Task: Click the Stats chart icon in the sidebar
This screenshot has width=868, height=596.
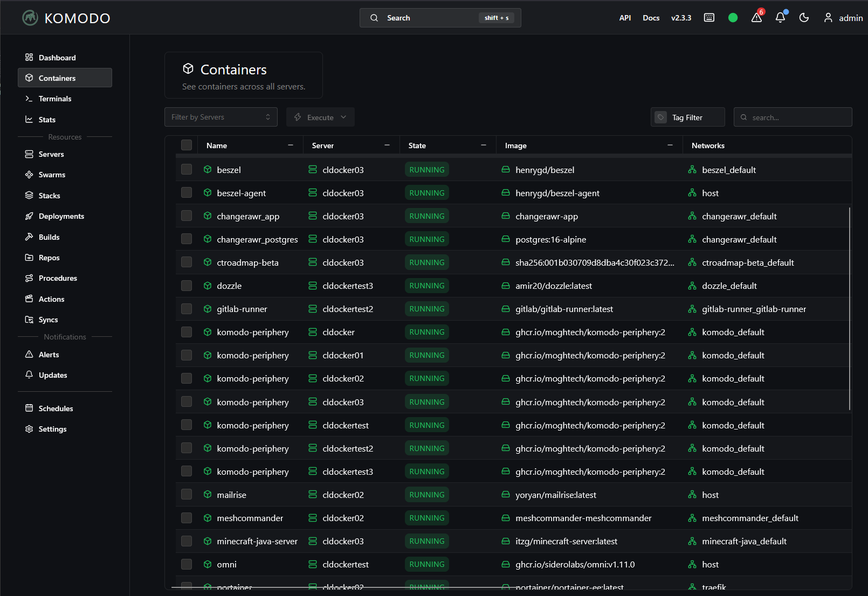Action: tap(29, 119)
